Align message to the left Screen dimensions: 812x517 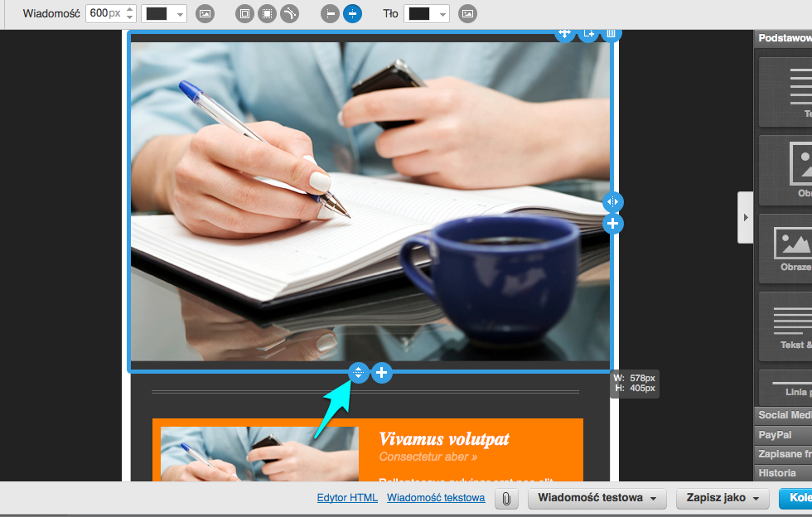coord(330,14)
